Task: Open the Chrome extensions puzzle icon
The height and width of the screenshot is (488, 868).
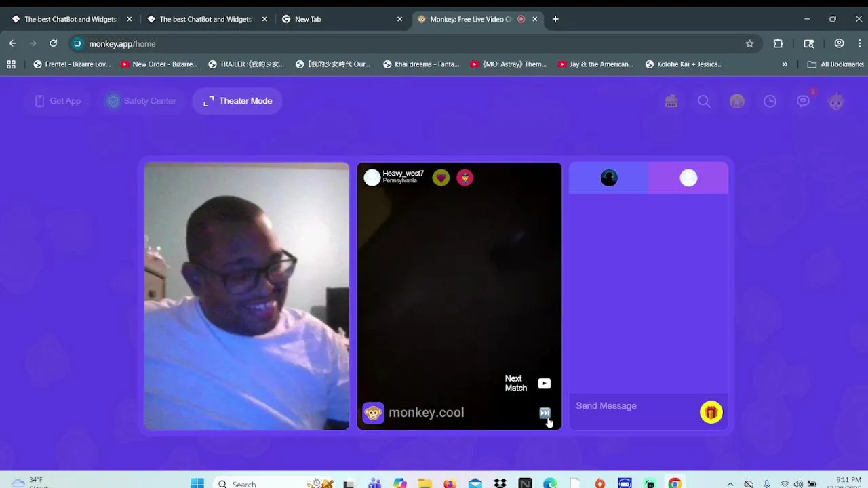Action: pyautogui.click(x=778, y=43)
